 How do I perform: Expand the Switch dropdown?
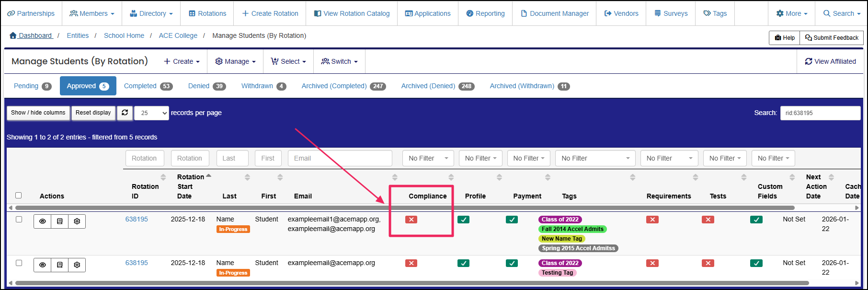340,61
